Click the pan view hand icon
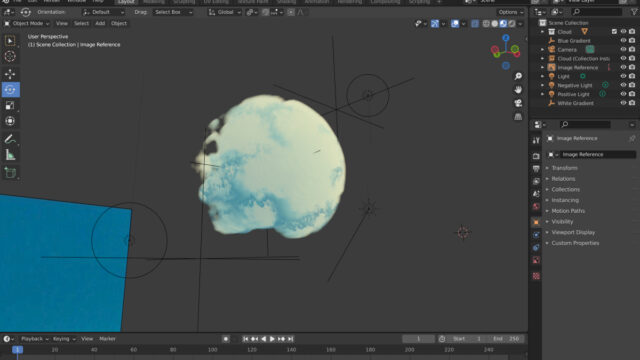 (x=518, y=89)
